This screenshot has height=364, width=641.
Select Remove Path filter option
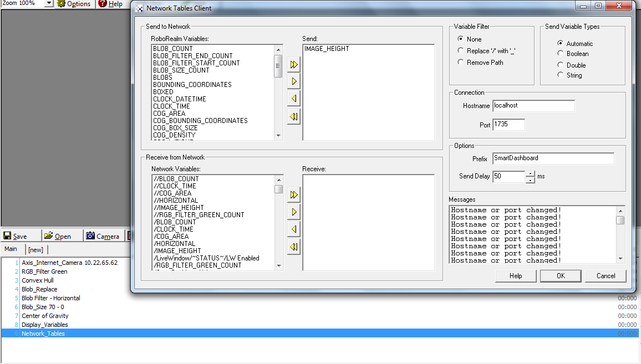point(461,62)
